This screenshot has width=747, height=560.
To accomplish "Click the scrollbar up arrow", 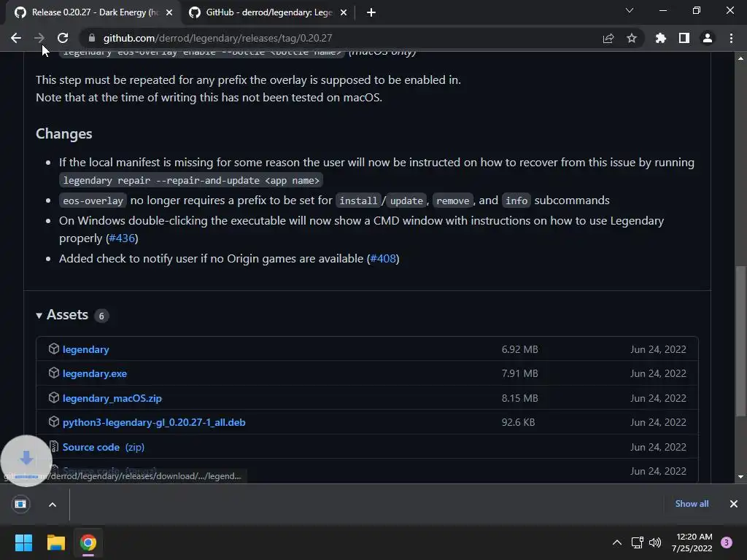I will coord(740,58).
